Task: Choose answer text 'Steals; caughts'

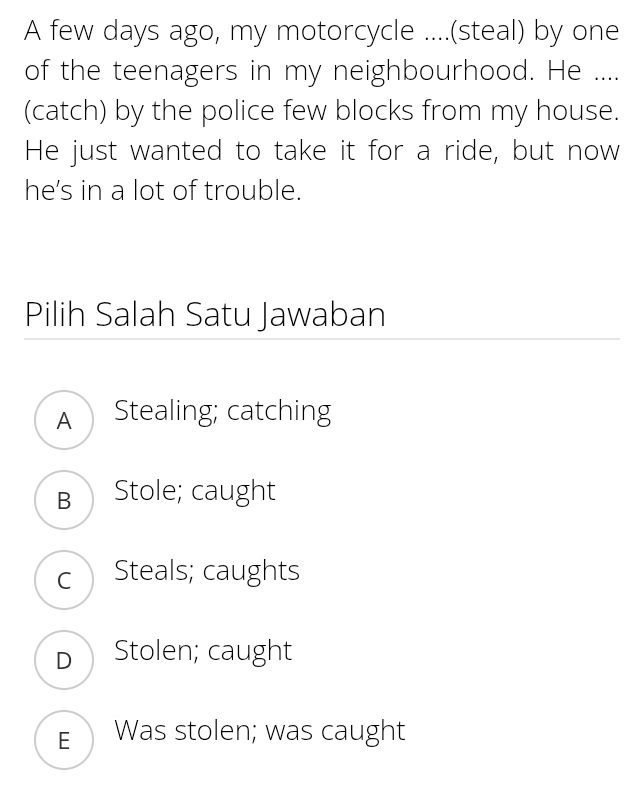Action: tap(207, 572)
